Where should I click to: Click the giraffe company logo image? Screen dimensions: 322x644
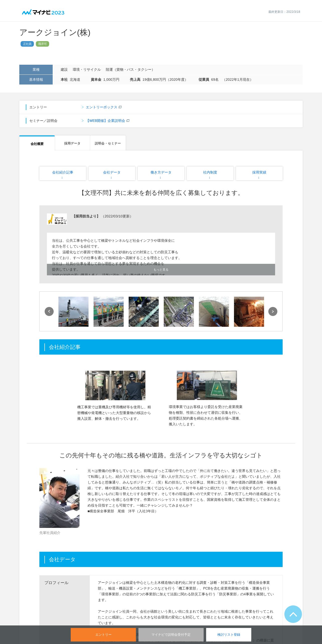(x=57, y=219)
